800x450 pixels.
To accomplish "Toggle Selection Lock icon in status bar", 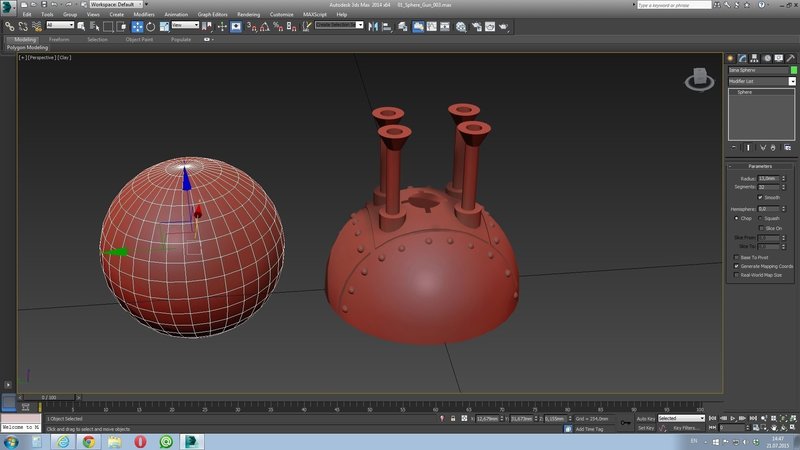I will (453, 418).
